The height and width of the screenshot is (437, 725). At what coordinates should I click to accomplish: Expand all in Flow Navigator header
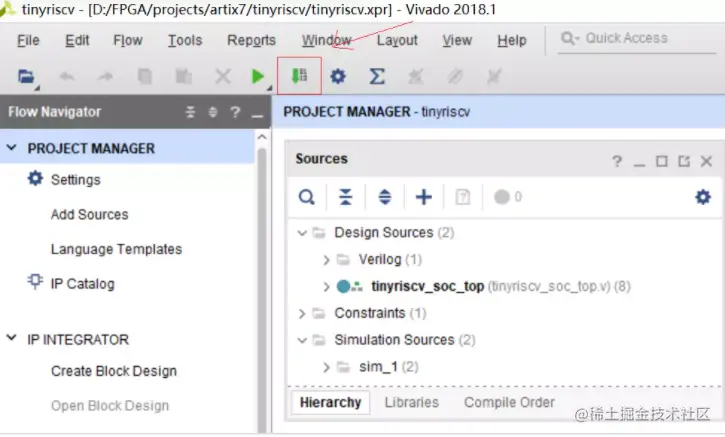pos(213,112)
